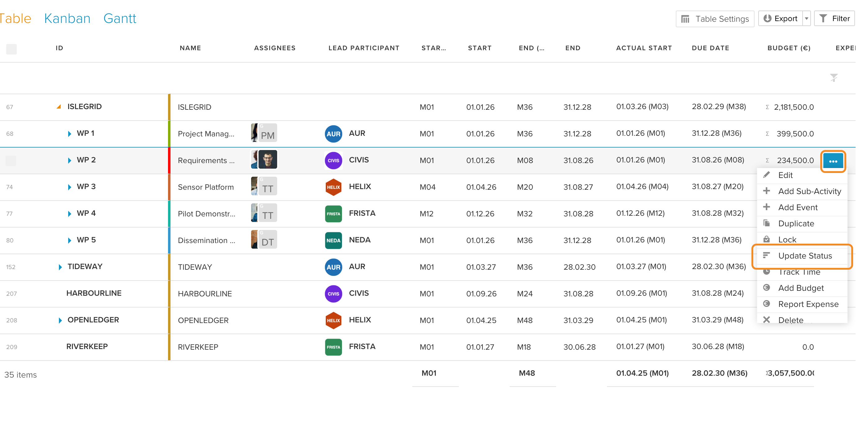Open the three-dots actions menu for WP 2
The image size is (868, 434).
[x=833, y=161]
